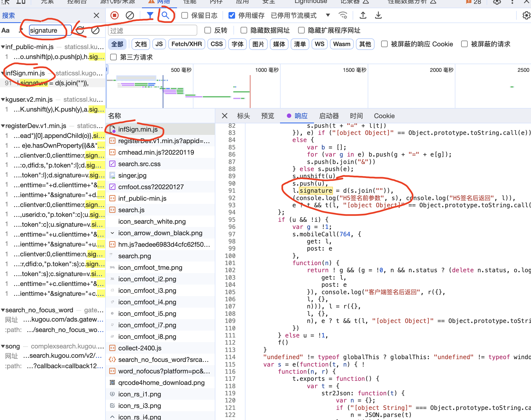
Task: Import HAR file upload icon
Action: pyautogui.click(x=363, y=15)
